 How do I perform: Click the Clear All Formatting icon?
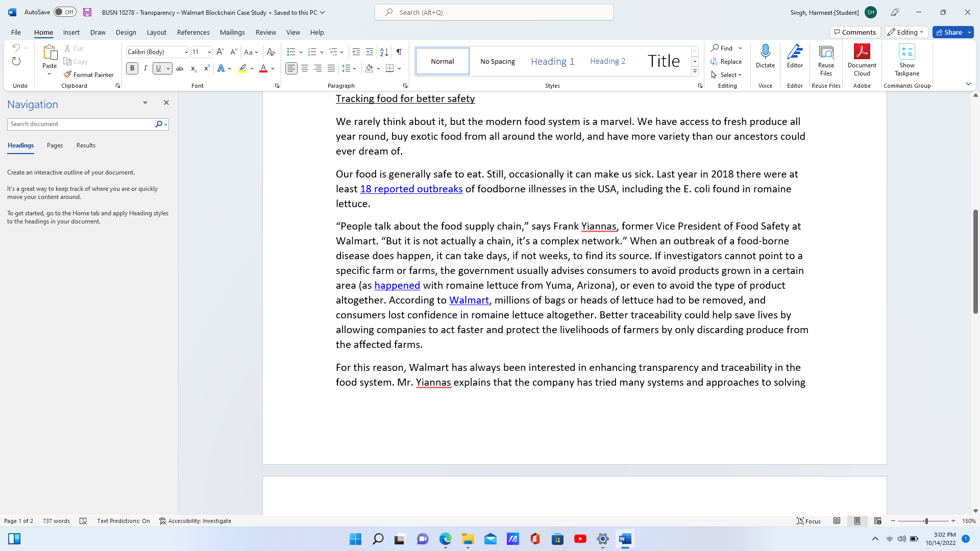pyautogui.click(x=271, y=52)
